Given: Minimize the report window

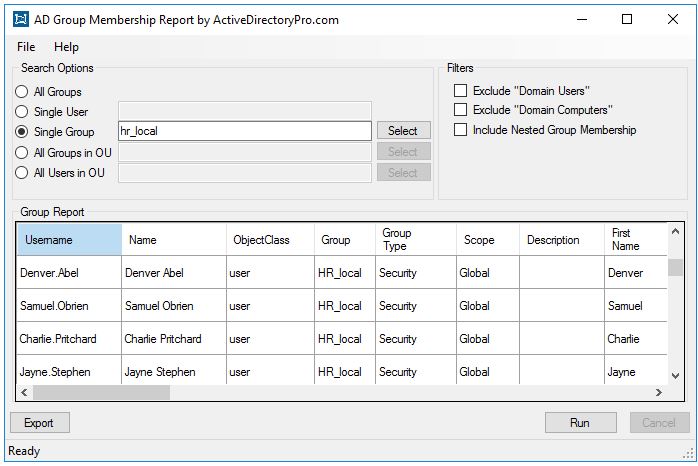Looking at the screenshot, I should [x=582, y=19].
